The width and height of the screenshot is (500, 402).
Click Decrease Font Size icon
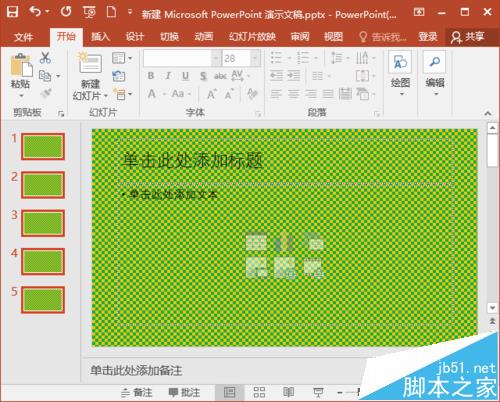point(229,94)
